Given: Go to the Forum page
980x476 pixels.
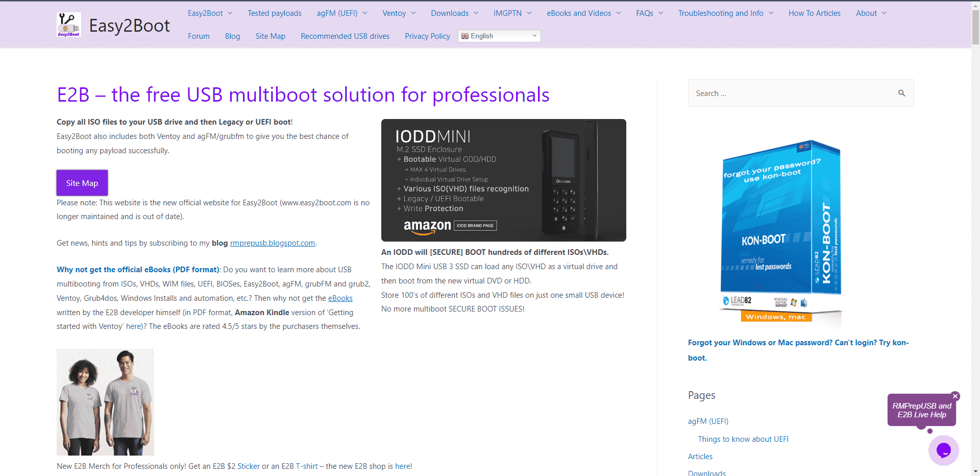Looking at the screenshot, I should click(199, 36).
